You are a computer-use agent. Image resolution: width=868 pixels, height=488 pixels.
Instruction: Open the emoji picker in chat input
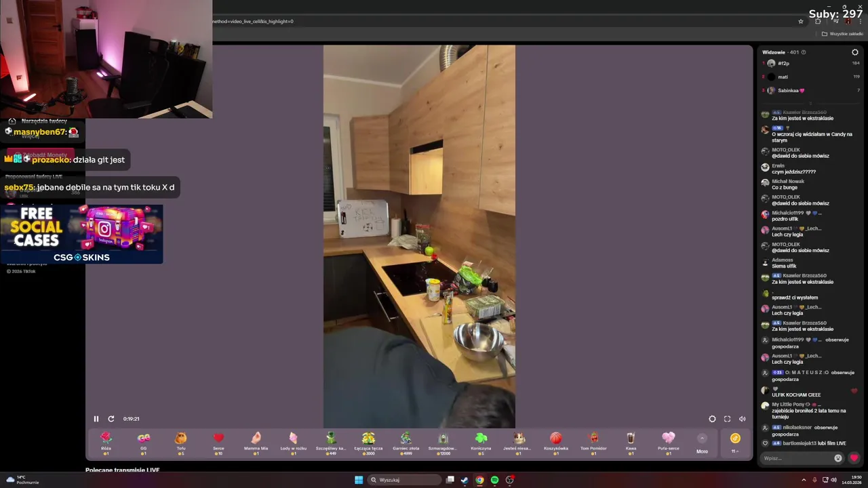[838, 458]
